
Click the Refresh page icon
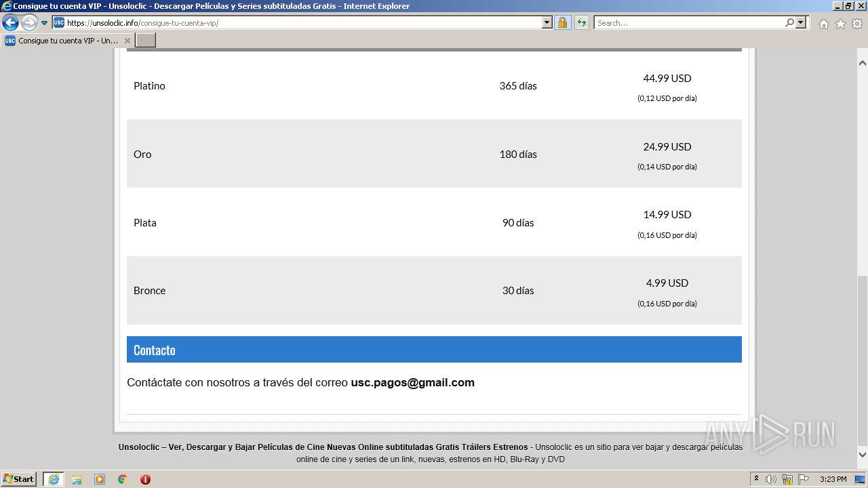(582, 22)
